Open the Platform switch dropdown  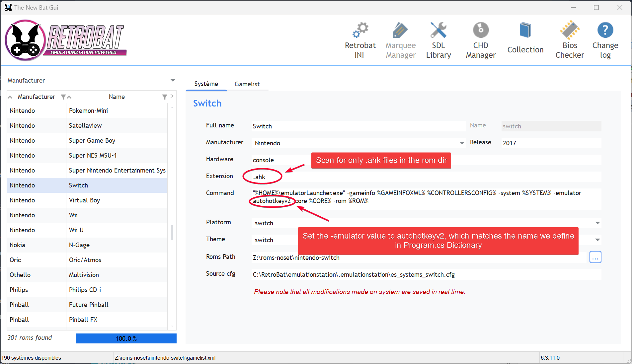click(x=597, y=223)
